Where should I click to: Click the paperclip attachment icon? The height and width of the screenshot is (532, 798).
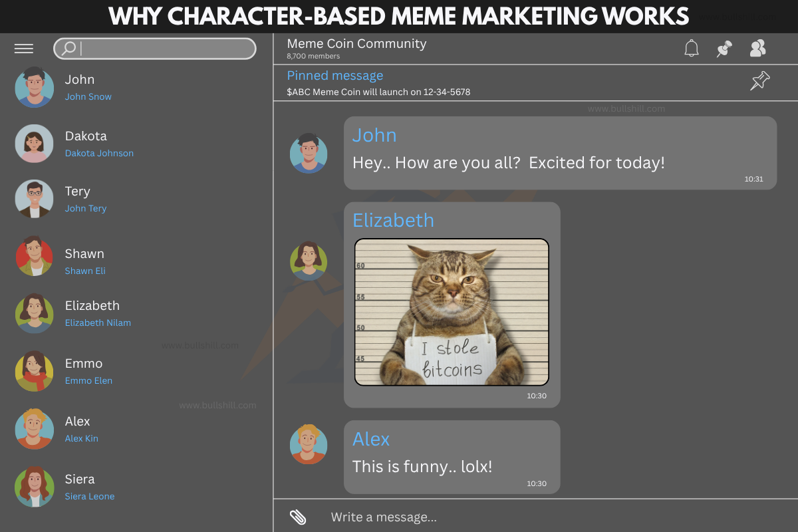click(297, 516)
